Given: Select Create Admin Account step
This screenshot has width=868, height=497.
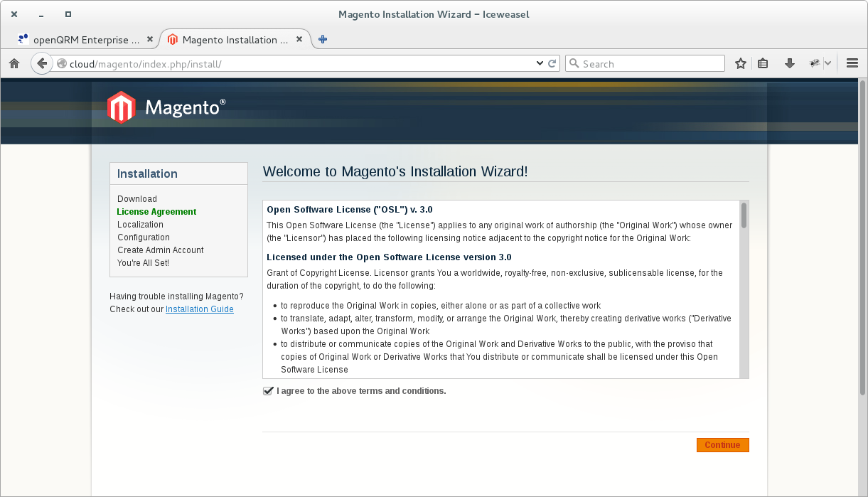Looking at the screenshot, I should [161, 250].
